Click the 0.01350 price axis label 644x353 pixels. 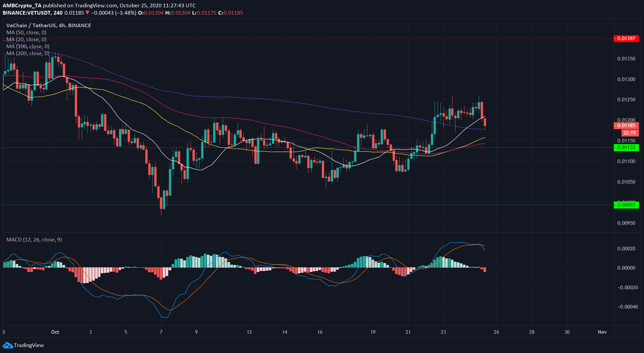pos(626,59)
